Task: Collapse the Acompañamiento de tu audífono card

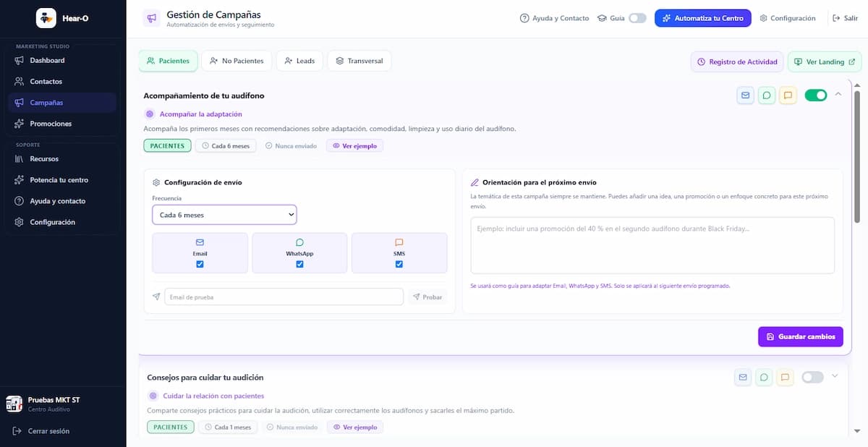Action: click(838, 94)
